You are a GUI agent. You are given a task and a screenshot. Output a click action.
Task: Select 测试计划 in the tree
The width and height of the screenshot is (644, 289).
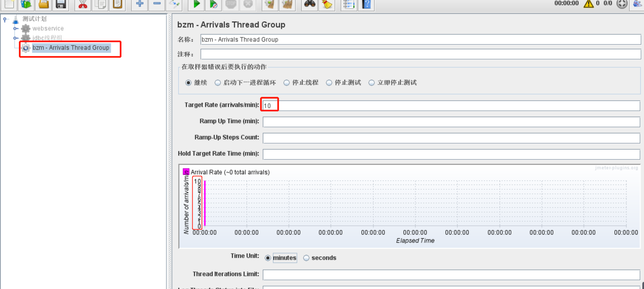34,19
